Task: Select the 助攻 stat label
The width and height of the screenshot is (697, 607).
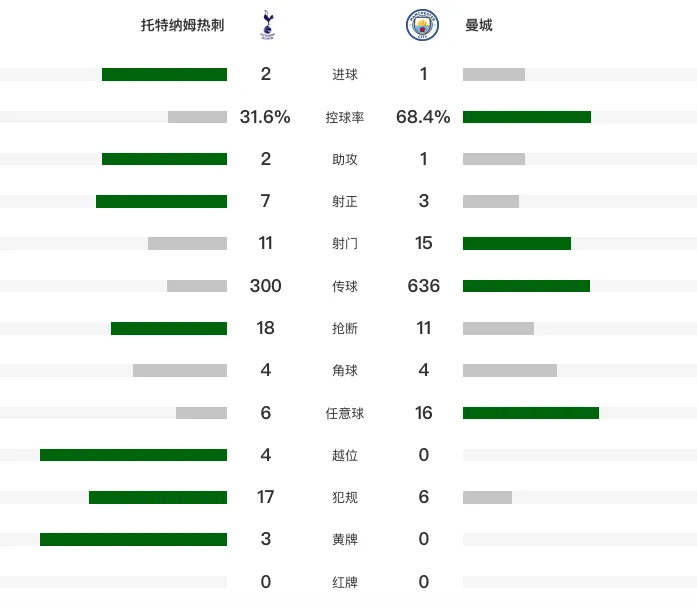Action: 344,159
